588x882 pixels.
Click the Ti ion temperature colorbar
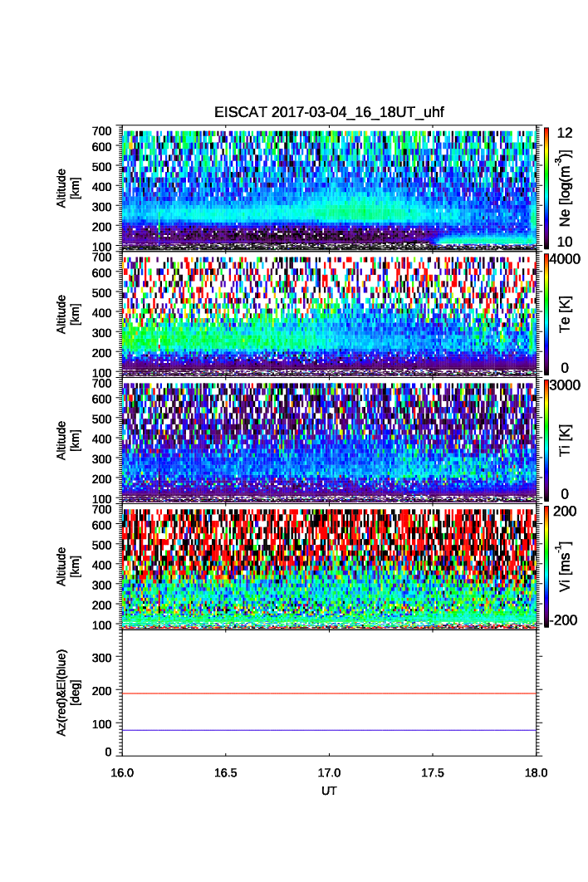[545, 439]
